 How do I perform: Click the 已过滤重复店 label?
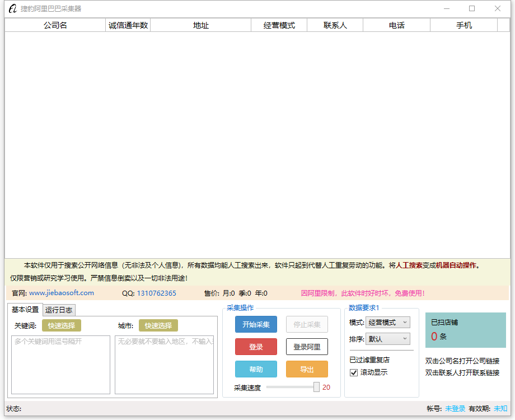(369, 360)
